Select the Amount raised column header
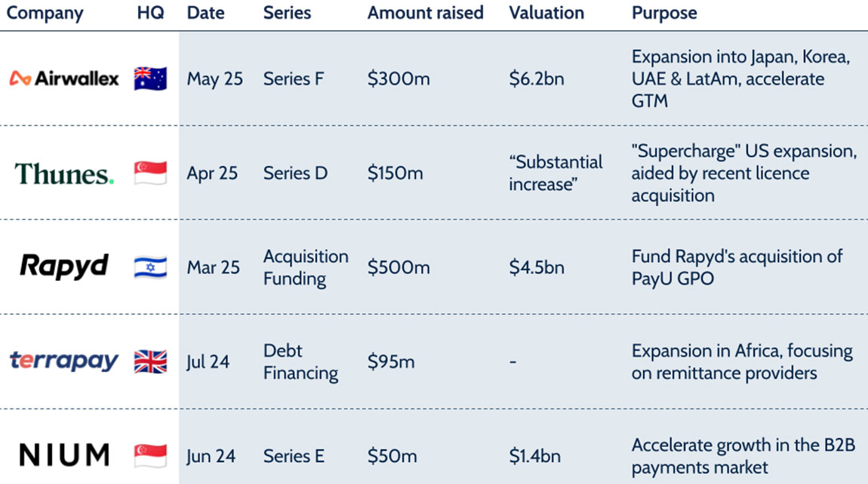Image resolution: width=868 pixels, height=484 pixels. point(426,13)
